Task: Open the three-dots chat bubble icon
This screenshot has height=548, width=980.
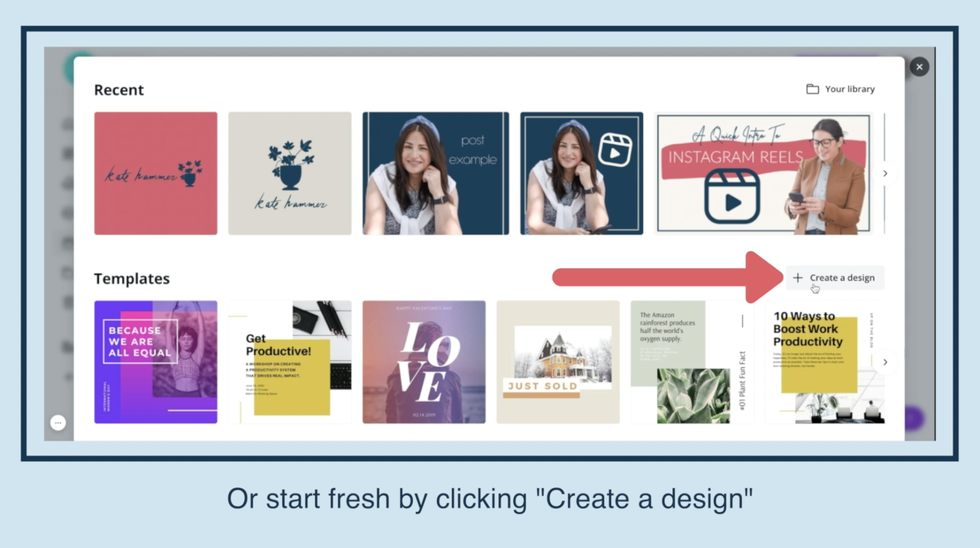Action: [58, 422]
